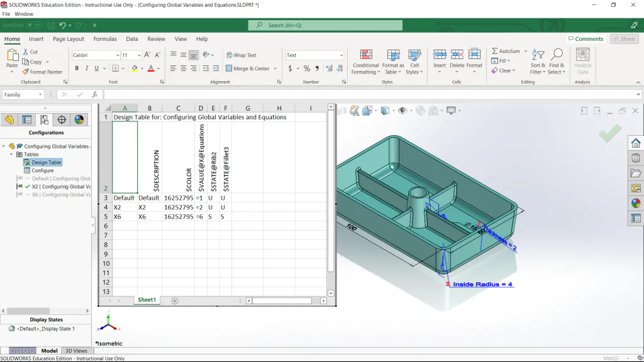Switch to the Formulas ribbon tab

(105, 39)
